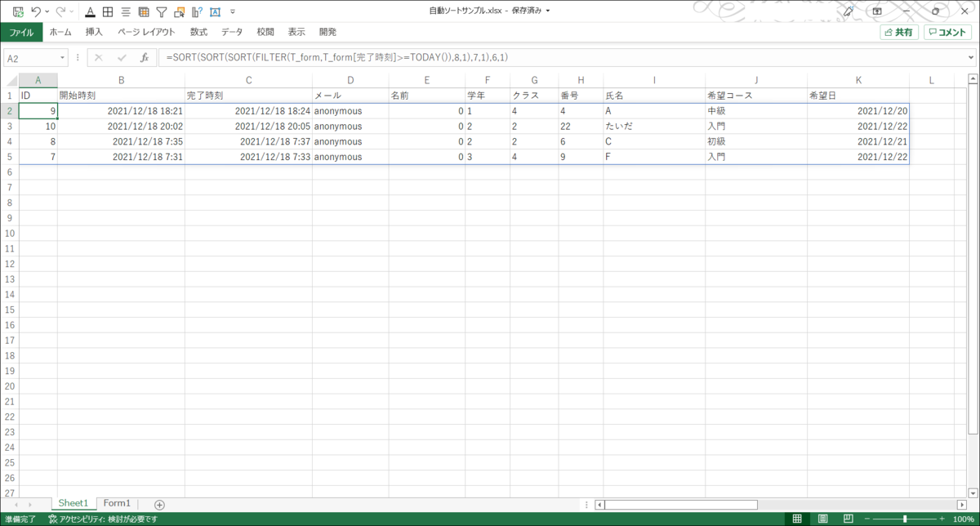This screenshot has height=526, width=980.
Task: Switch to the ホーム ribbon tab
Action: pyautogui.click(x=60, y=32)
